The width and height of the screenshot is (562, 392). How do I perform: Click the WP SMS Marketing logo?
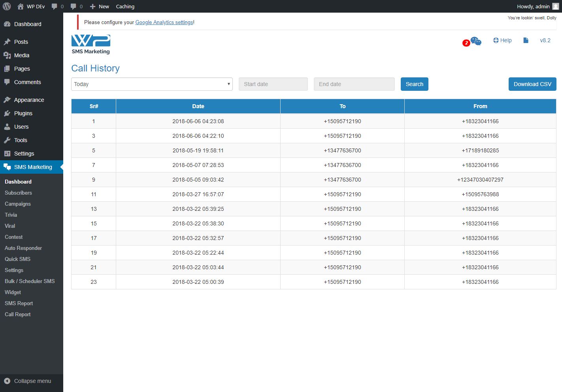(91, 44)
